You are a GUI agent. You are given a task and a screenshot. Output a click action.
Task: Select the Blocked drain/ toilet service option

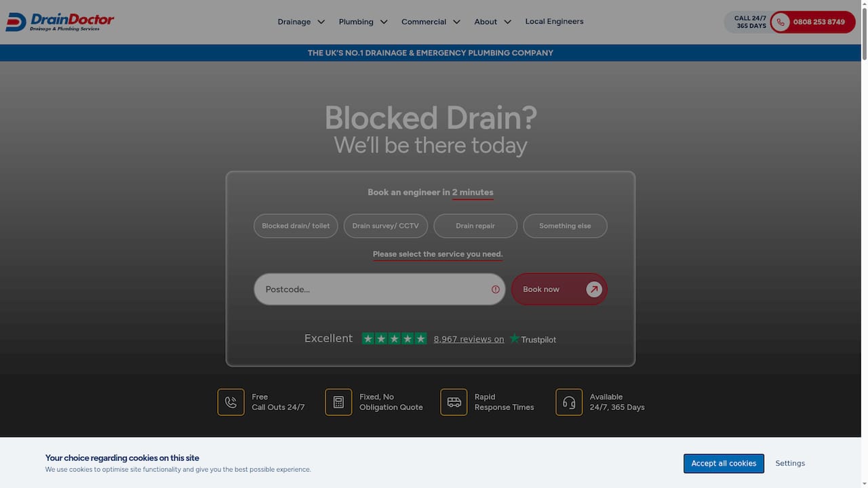coord(296,226)
